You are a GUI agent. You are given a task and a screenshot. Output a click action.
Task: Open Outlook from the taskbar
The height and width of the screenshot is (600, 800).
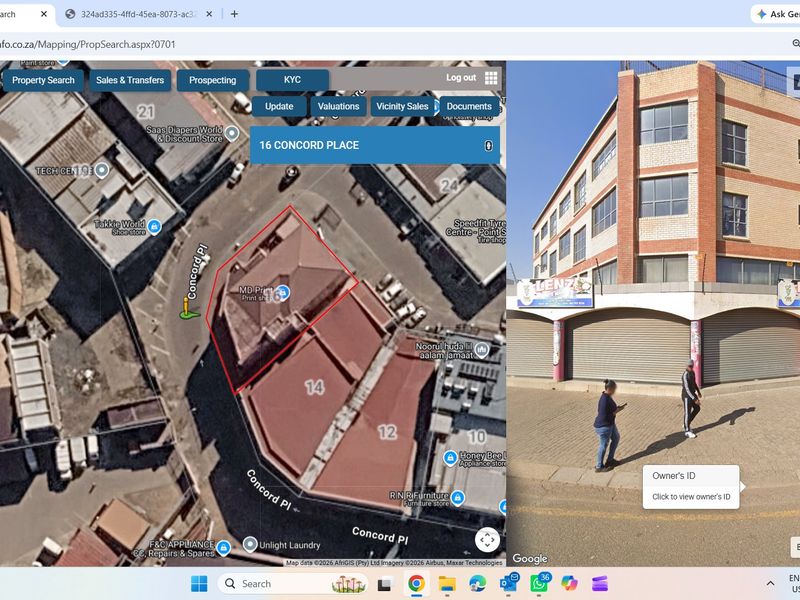[509, 583]
